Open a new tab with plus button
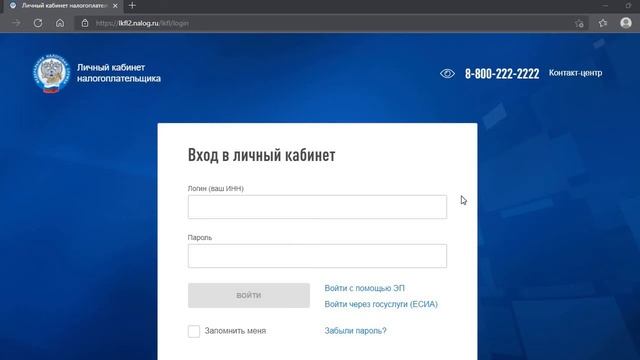 click(x=132, y=6)
